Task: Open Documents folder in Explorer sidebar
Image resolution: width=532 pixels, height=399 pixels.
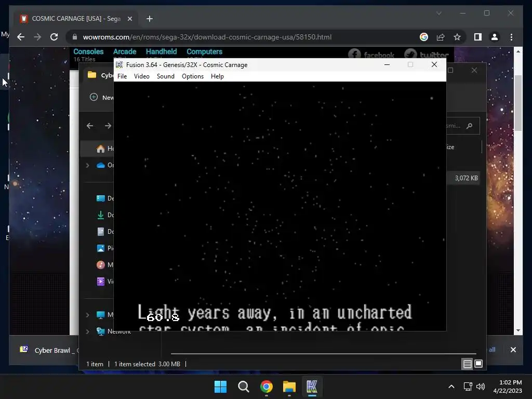Action: [x=104, y=231]
